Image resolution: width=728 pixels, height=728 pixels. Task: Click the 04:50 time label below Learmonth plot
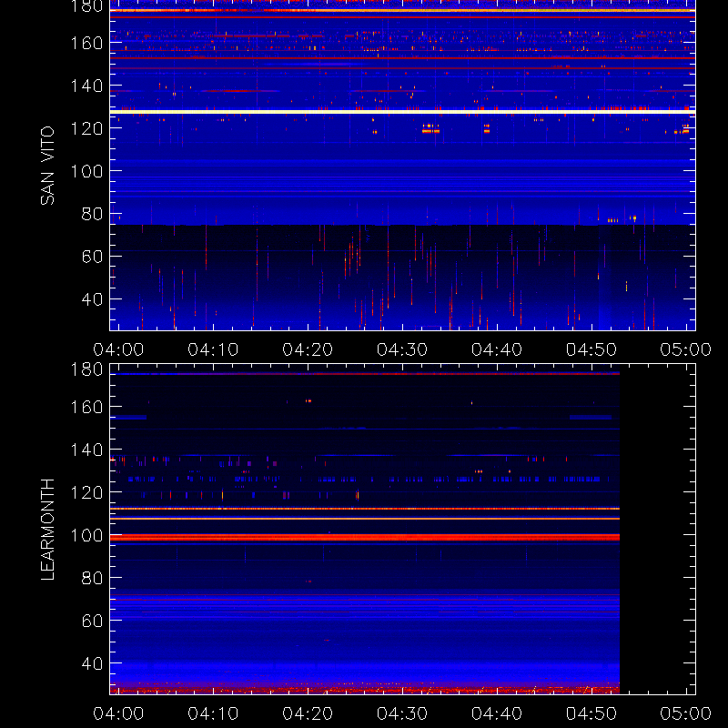click(x=591, y=713)
